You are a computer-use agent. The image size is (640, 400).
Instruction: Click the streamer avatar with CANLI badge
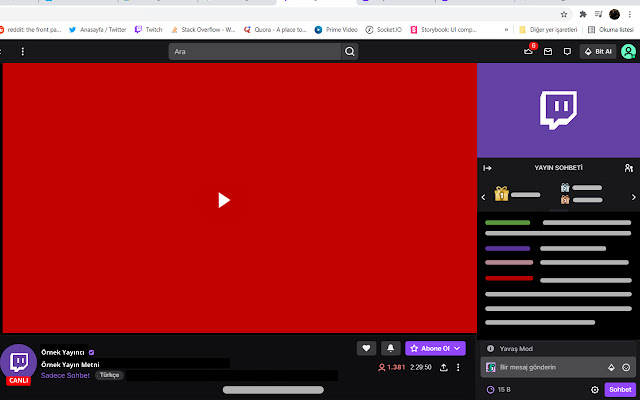pyautogui.click(x=18, y=363)
